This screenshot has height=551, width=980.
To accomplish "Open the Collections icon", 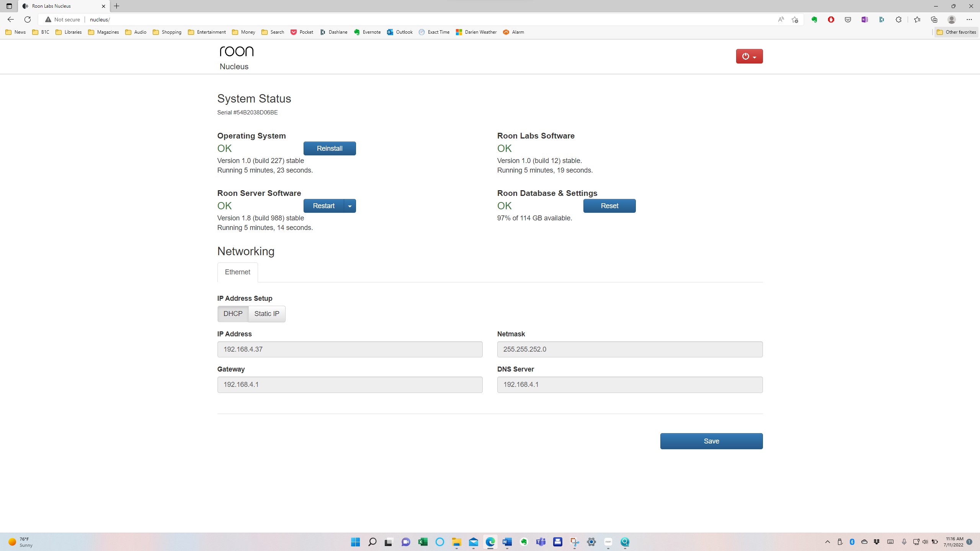I will coord(934,20).
